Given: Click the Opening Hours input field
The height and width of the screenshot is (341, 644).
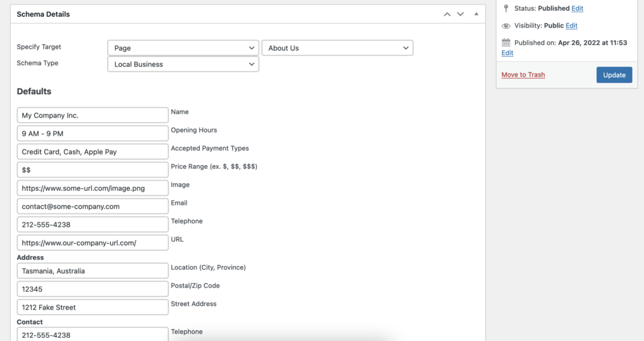Looking at the screenshot, I should [92, 133].
